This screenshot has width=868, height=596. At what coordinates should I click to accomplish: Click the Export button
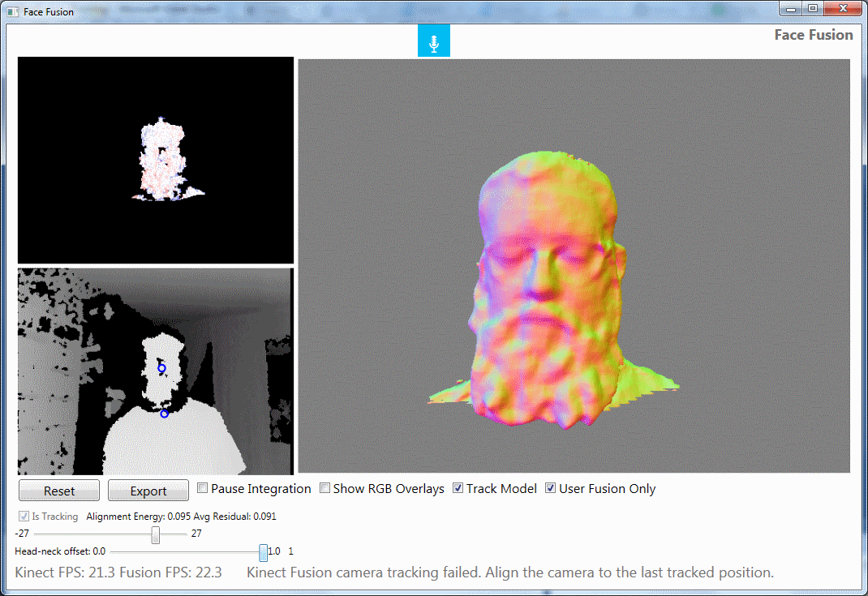(148, 491)
